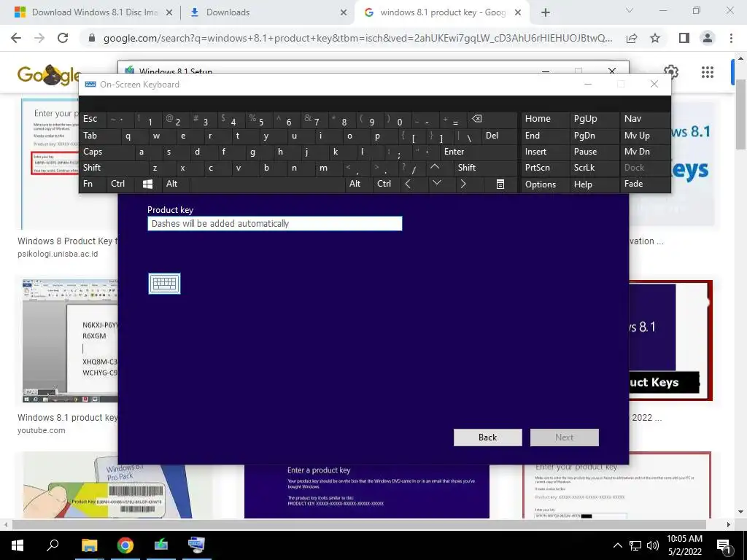Click the on-screen keyboard icon in Setup
The height and width of the screenshot is (560, 747).
(164, 284)
